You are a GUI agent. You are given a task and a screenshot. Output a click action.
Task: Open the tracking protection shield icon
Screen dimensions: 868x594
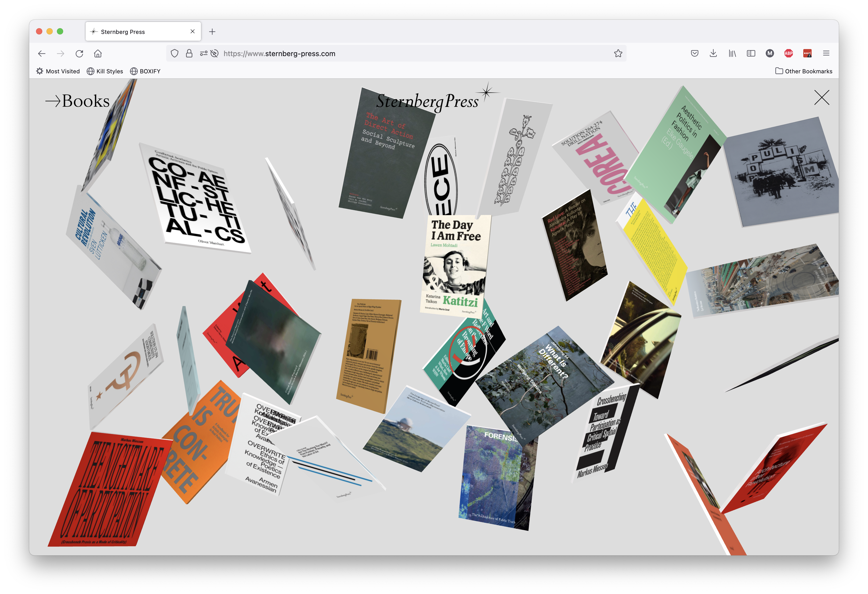point(174,54)
